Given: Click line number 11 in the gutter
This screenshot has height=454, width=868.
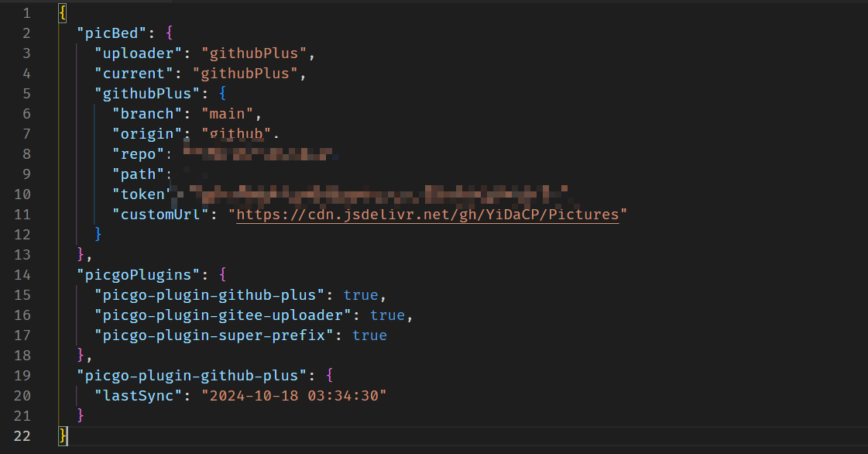Looking at the screenshot, I should [x=22, y=215].
